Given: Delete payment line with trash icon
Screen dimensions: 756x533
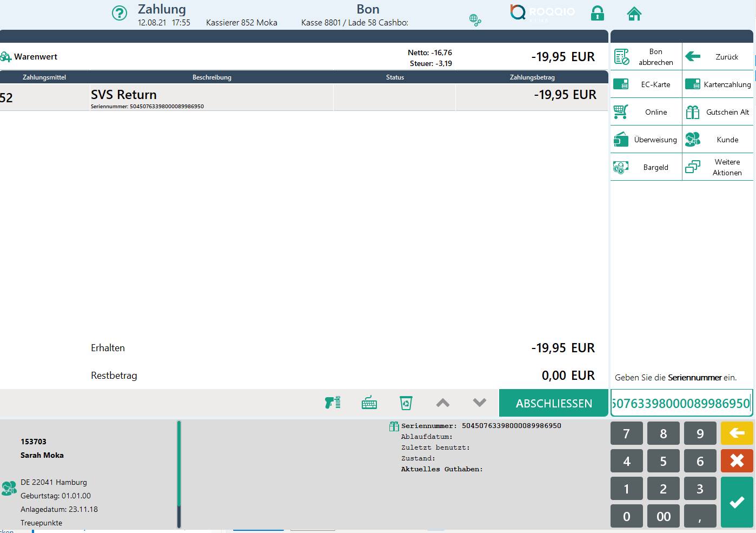Looking at the screenshot, I should tap(406, 403).
